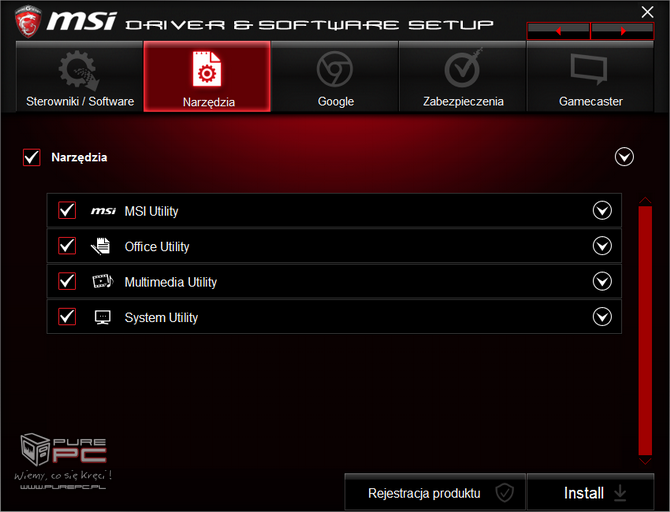The width and height of the screenshot is (670, 512).
Task: Open the Sterowniki / Software tab
Action: tap(79, 77)
